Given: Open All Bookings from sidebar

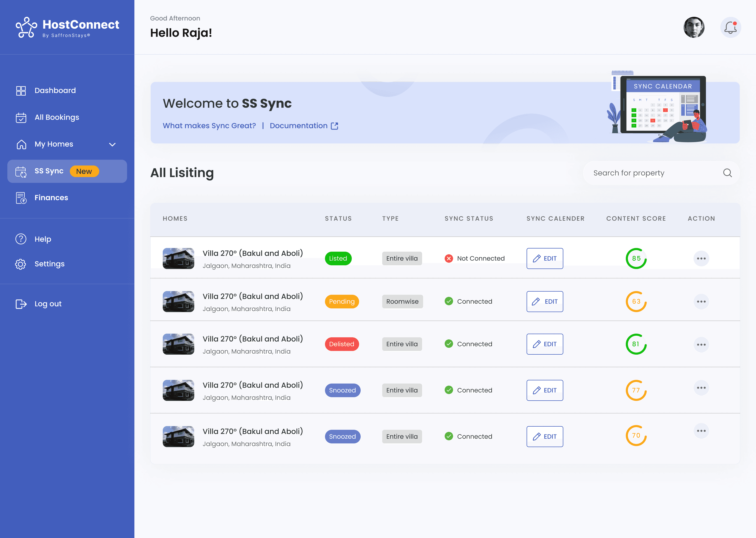Looking at the screenshot, I should [57, 117].
